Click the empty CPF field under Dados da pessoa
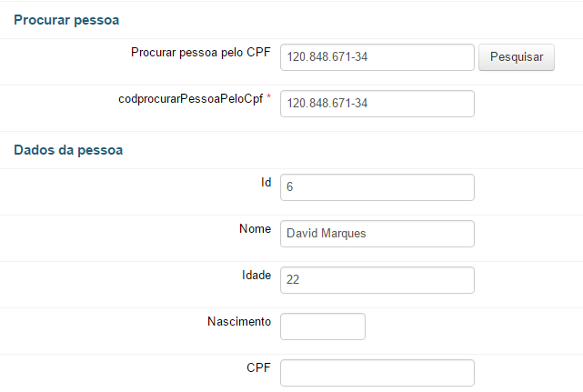Image resolution: width=583 pixels, height=392 pixels. [x=377, y=373]
